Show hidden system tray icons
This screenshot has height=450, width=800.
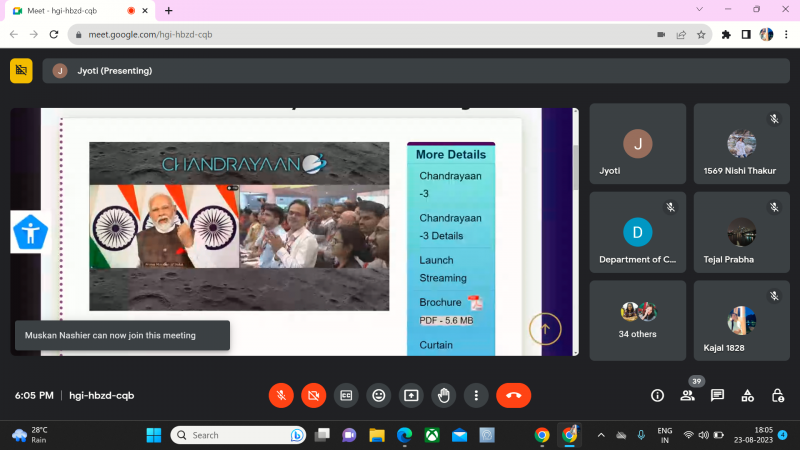(601, 435)
